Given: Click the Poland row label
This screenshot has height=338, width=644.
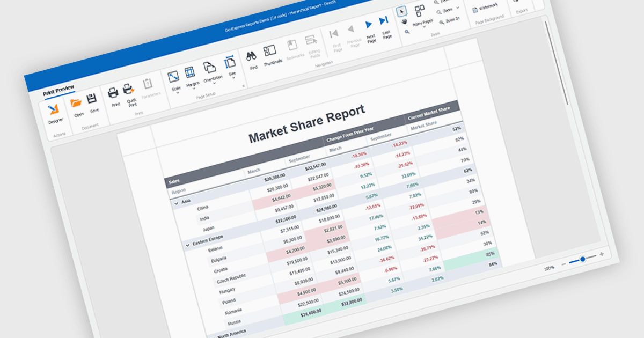Looking at the screenshot, I should (229, 301).
